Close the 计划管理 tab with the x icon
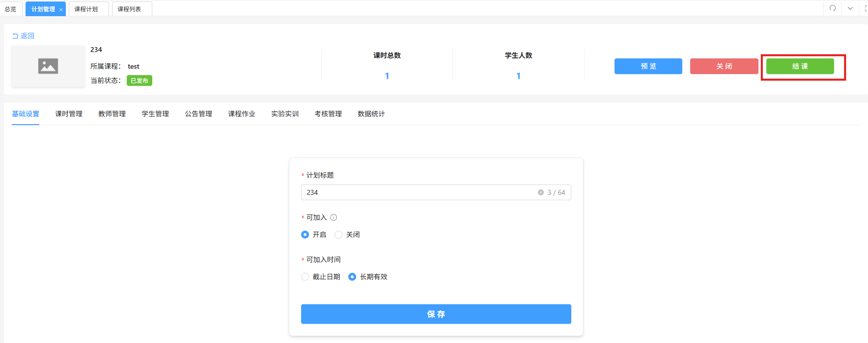 point(61,10)
